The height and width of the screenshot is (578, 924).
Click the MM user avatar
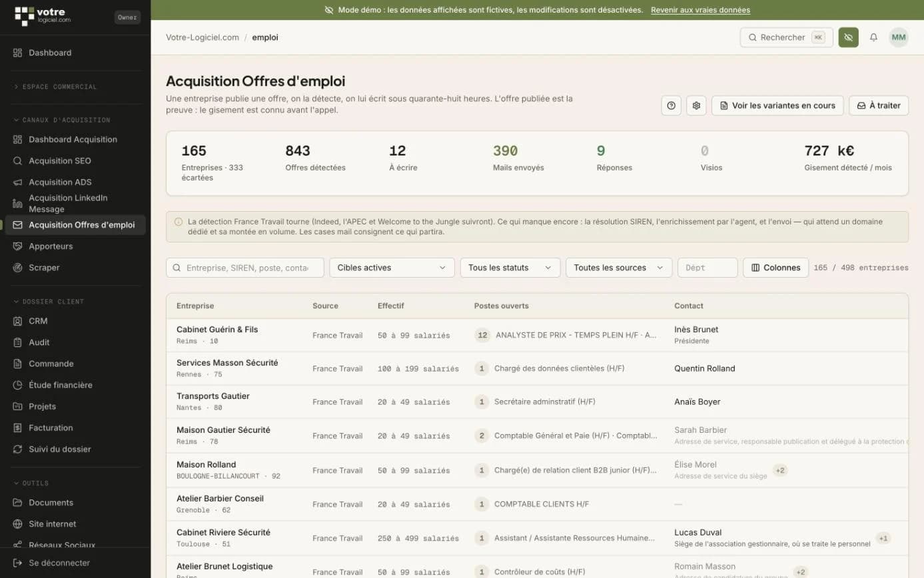pyautogui.click(x=899, y=37)
